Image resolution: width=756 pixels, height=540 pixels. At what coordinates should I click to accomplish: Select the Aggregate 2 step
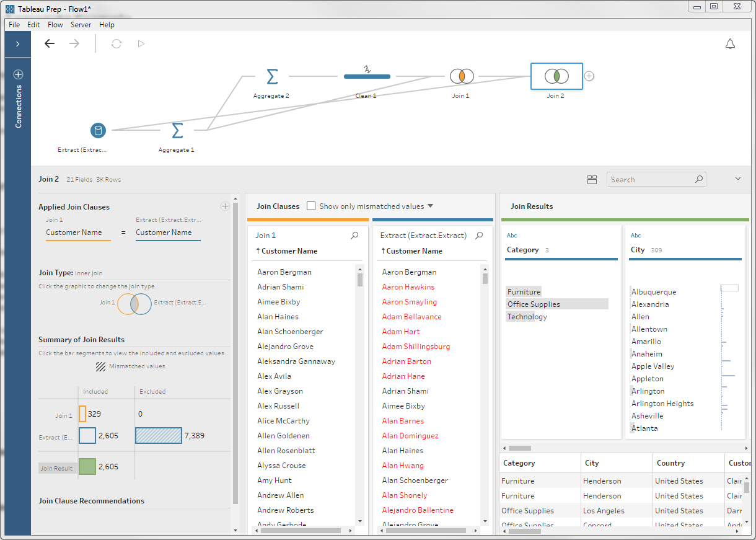coord(272,76)
